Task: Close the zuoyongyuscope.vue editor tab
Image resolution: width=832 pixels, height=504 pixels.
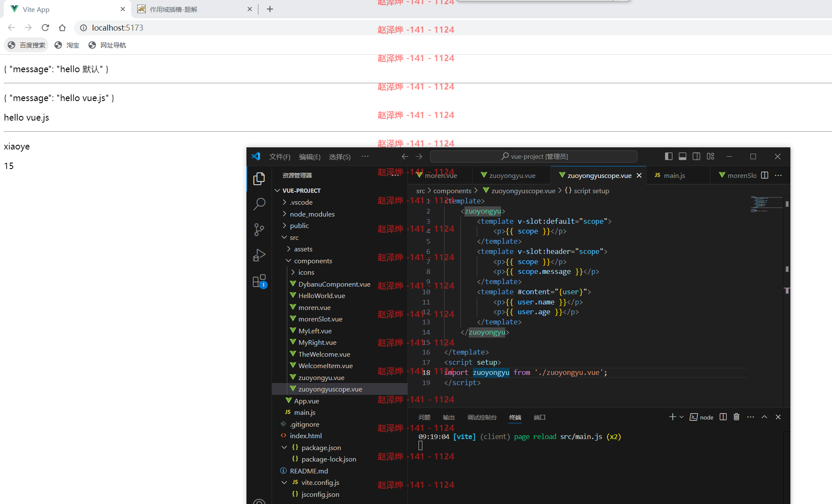Action: point(639,175)
